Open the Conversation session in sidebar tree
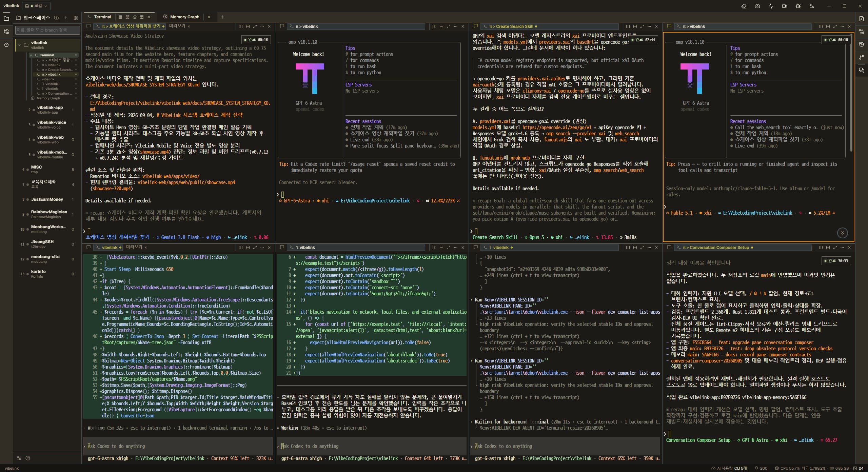868x472 pixels. pyautogui.click(x=57, y=94)
